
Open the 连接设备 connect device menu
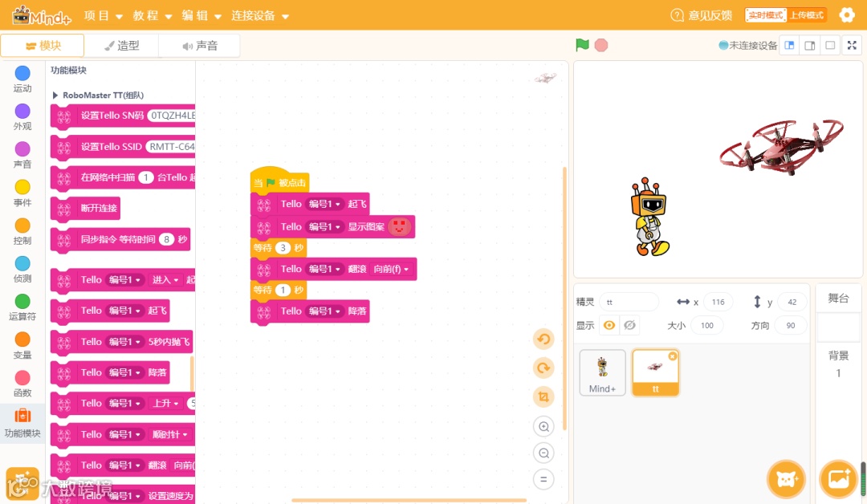click(x=260, y=15)
